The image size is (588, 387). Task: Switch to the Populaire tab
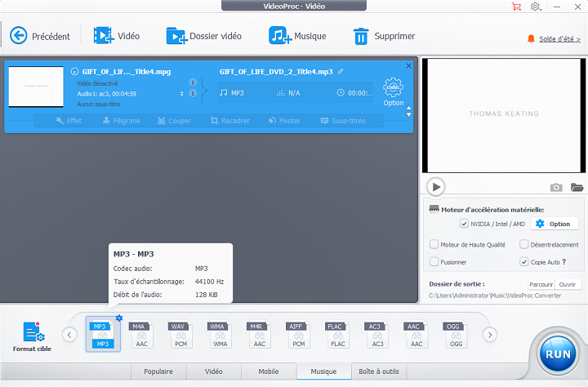coord(158,371)
